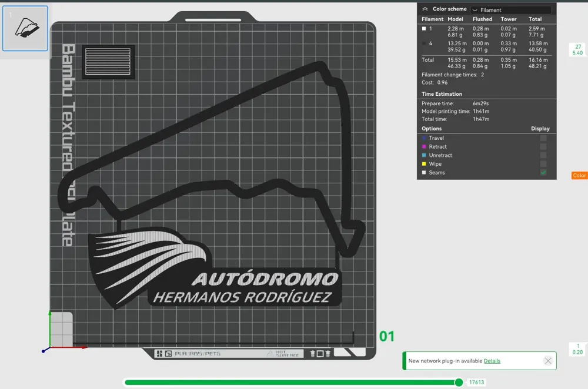Click the magenta Retract legend icon
The image size is (588, 389).
[424, 146]
